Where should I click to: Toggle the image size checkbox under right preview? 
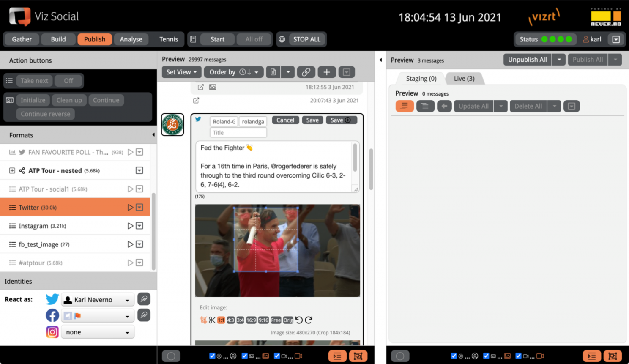[x=486, y=356]
